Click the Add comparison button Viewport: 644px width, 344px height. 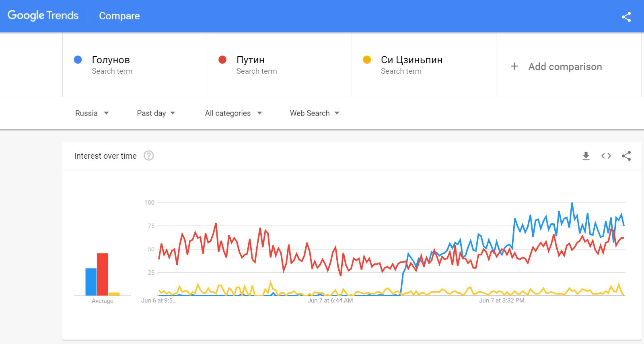click(x=565, y=67)
